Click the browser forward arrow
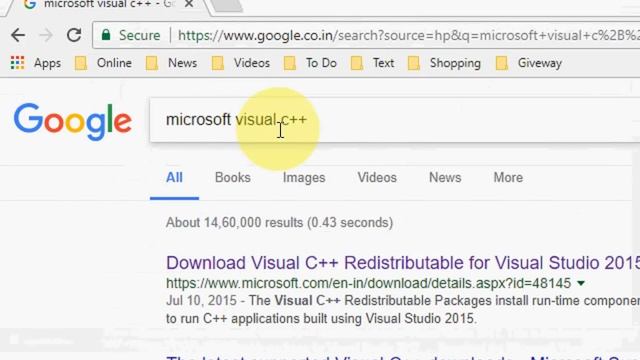Image resolution: width=640 pixels, height=360 pixels. [46, 36]
